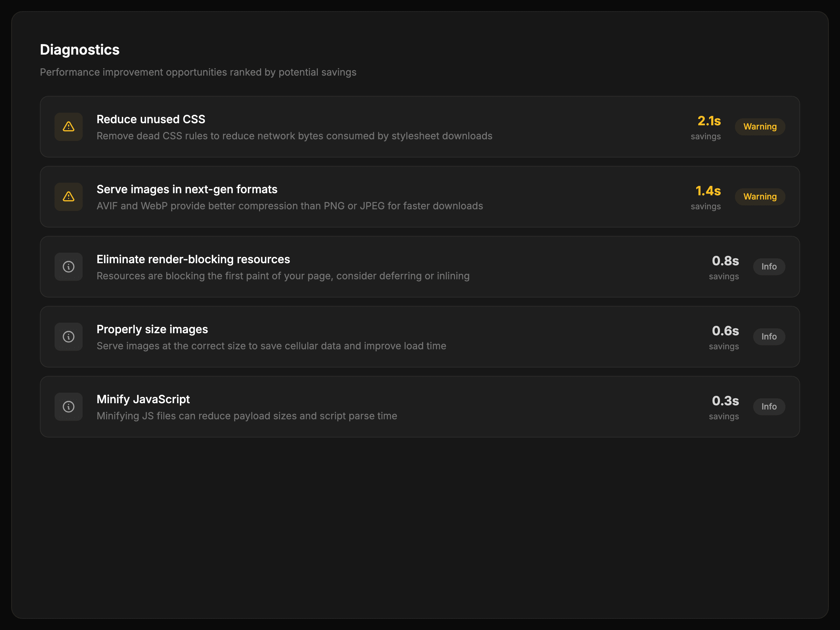Click Info badge on render-blocking resources row
Screen dimensions: 840x630
(x=769, y=267)
